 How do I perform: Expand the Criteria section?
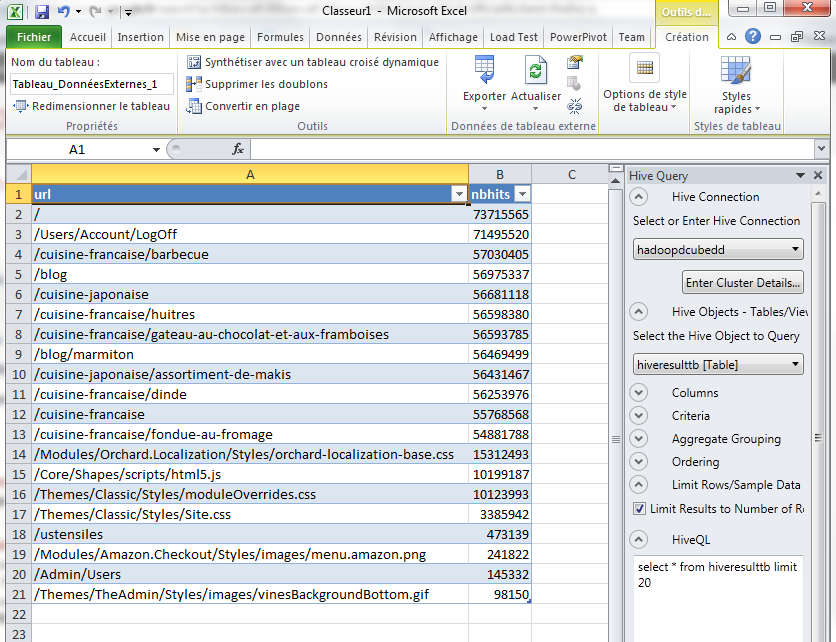click(x=639, y=415)
